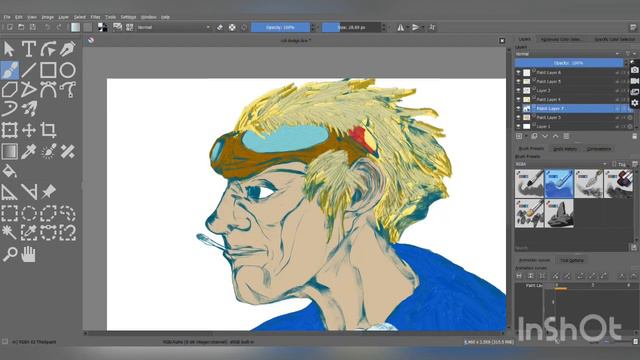640x360 pixels.
Task: Hide Paint Layer 6 with its eye icon
Action: pos(518,72)
